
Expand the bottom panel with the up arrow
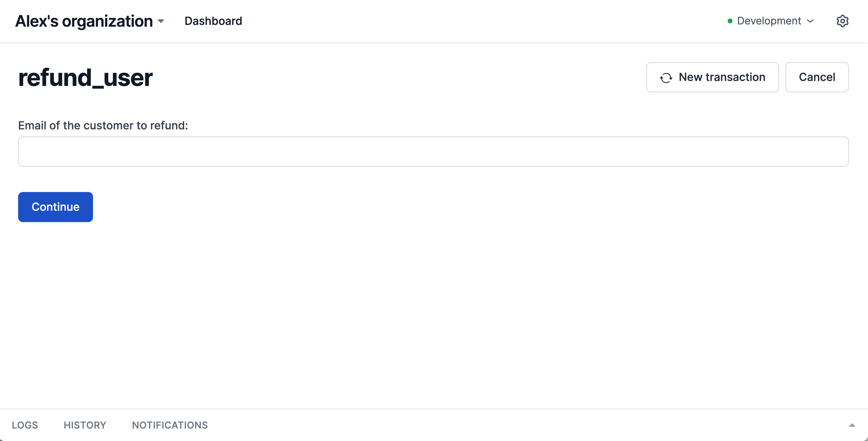[x=852, y=425]
